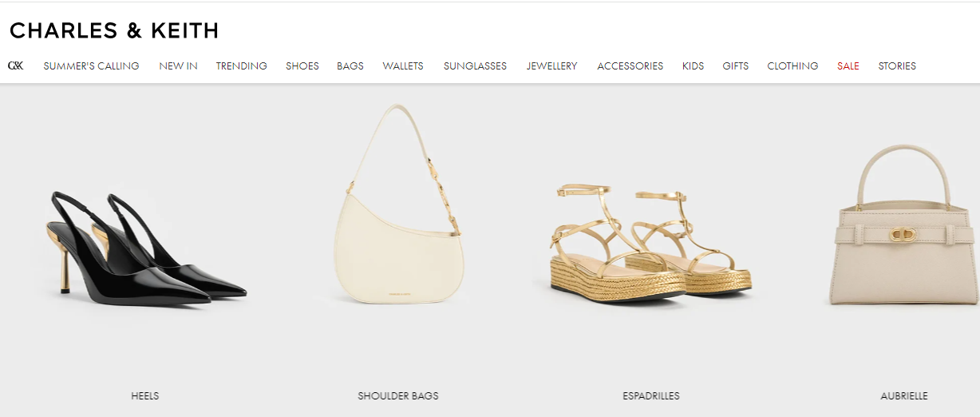Viewport: 980px width, 417px height.
Task: Select Jewellery in the top menu
Action: coord(551,66)
